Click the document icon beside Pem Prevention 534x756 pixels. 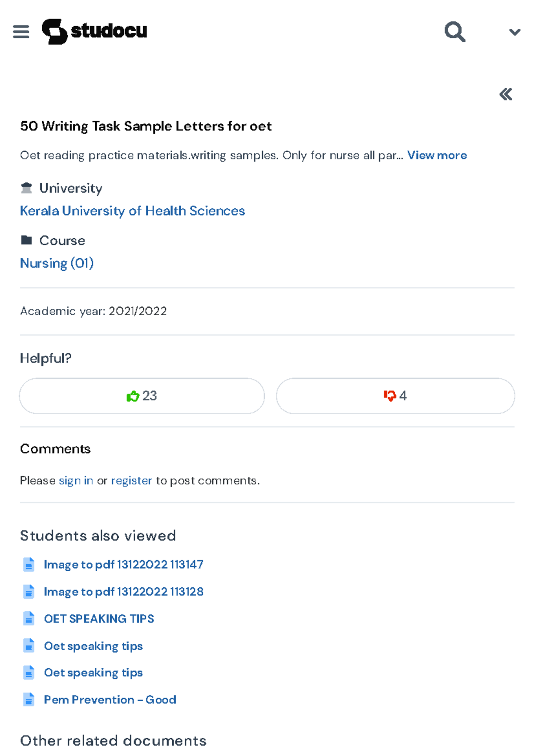point(29,700)
